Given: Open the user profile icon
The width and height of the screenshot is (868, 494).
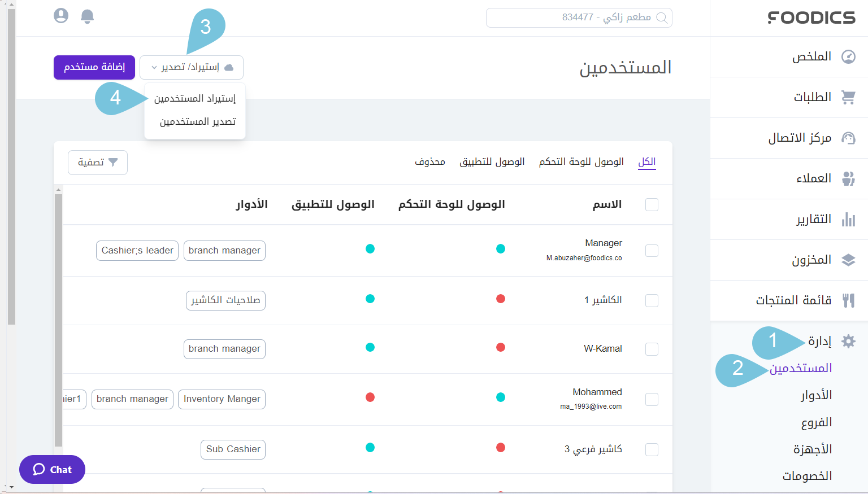Looking at the screenshot, I should [60, 16].
